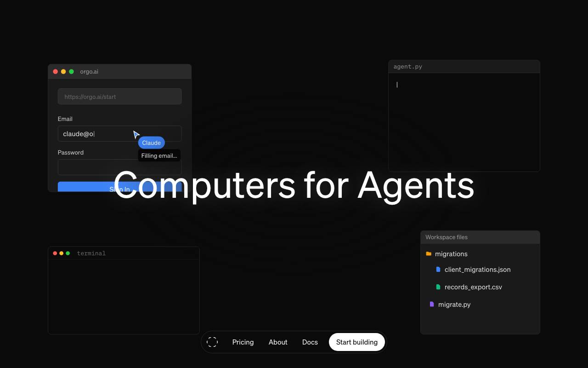588x368 pixels.
Task: Click the orange migrations folder icon
Action: [x=429, y=254]
